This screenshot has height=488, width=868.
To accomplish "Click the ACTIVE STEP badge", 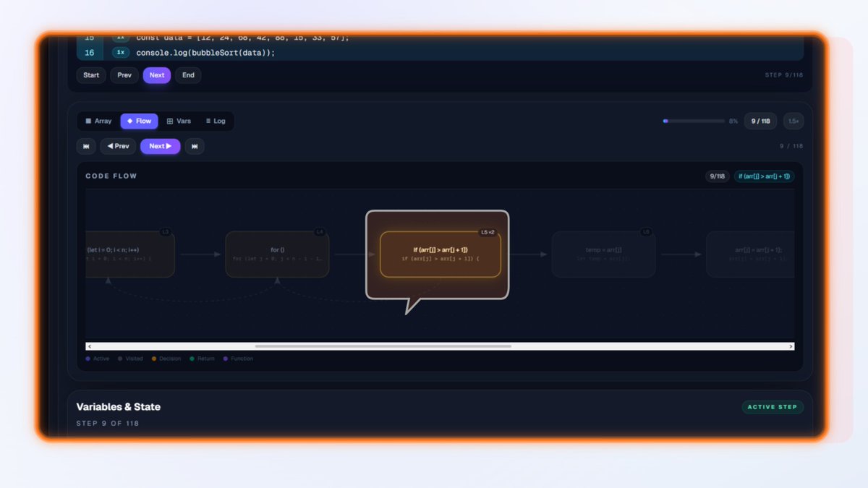I will coord(773,407).
